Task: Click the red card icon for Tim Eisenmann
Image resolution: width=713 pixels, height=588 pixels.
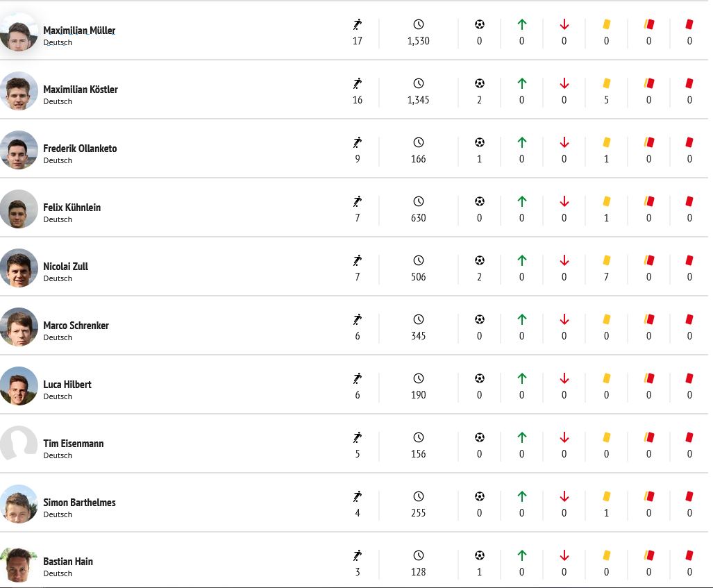Action: click(x=689, y=437)
